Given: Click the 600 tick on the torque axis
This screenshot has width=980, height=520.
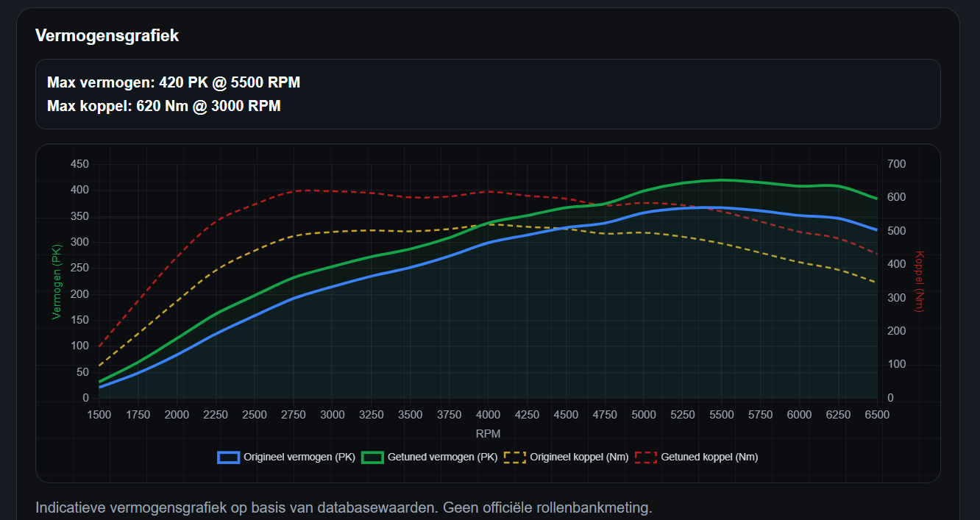Looking at the screenshot, I should pos(897,197).
